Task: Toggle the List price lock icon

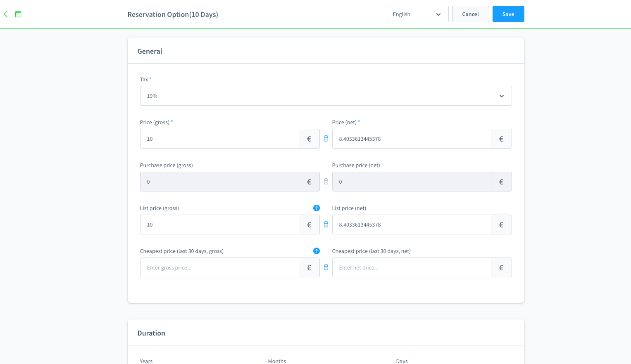Action: pos(326,225)
